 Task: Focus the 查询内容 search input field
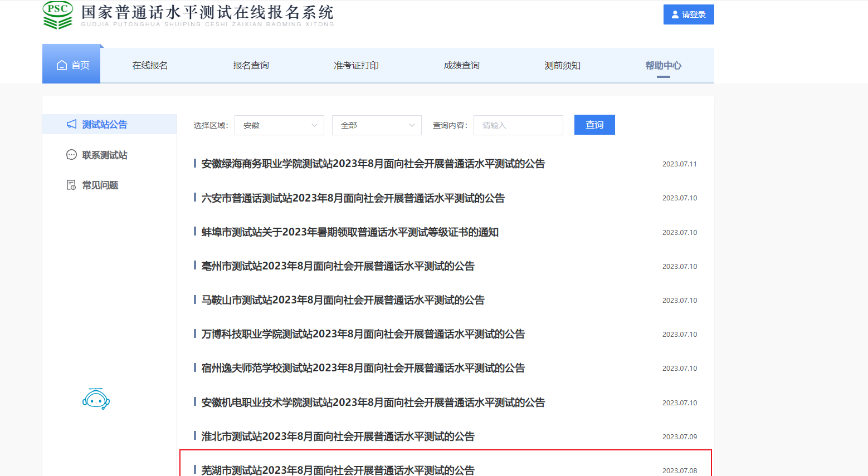tap(518, 125)
